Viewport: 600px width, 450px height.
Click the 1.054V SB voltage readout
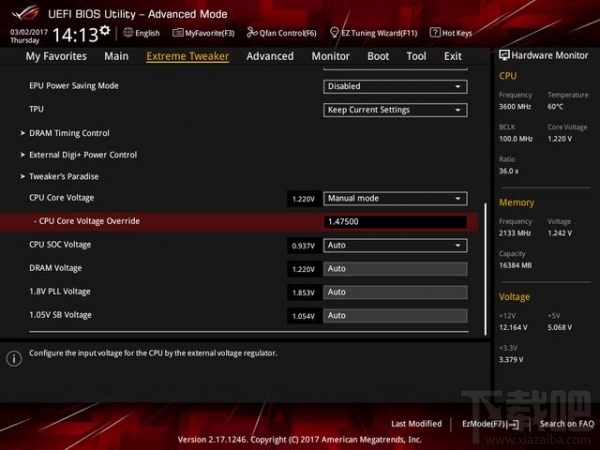coord(303,316)
